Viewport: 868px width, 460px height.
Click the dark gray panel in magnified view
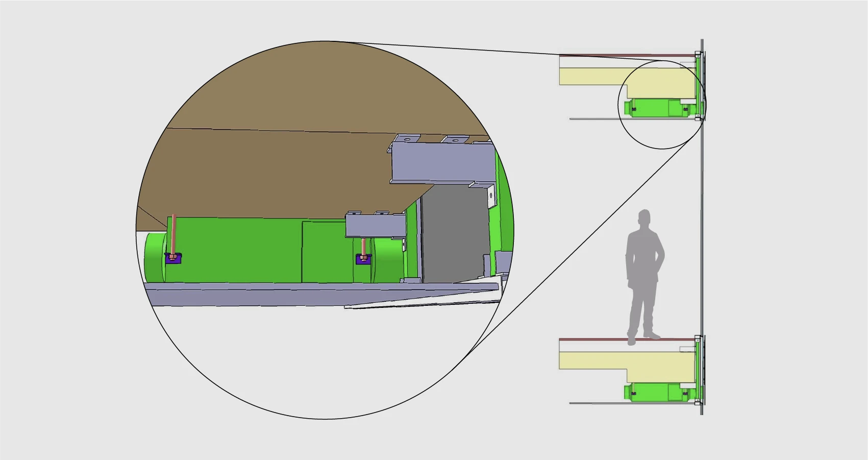pos(452,235)
